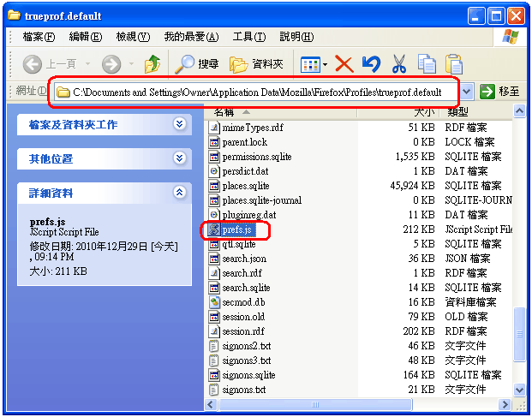Viewport: 532px width, 417px height.
Task: Select the permissions.sqlite file icon
Action: tap(214, 157)
